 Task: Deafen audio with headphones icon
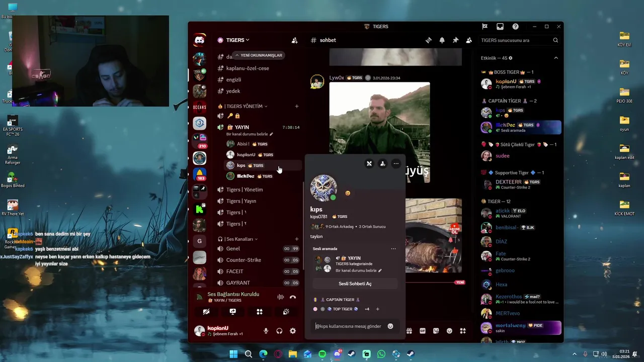pos(279,331)
